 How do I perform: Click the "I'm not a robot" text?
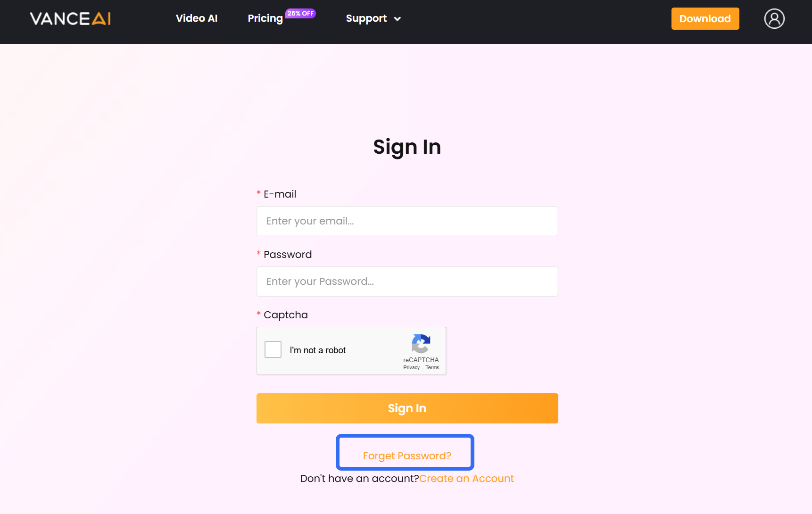[x=317, y=350]
